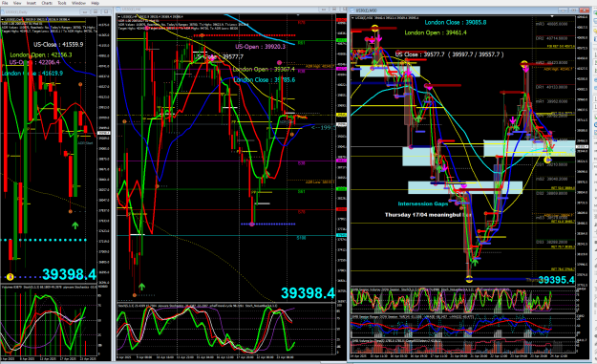
Task: Click Stochastic indicator subwindow under H4 chart
Action: coord(225,329)
